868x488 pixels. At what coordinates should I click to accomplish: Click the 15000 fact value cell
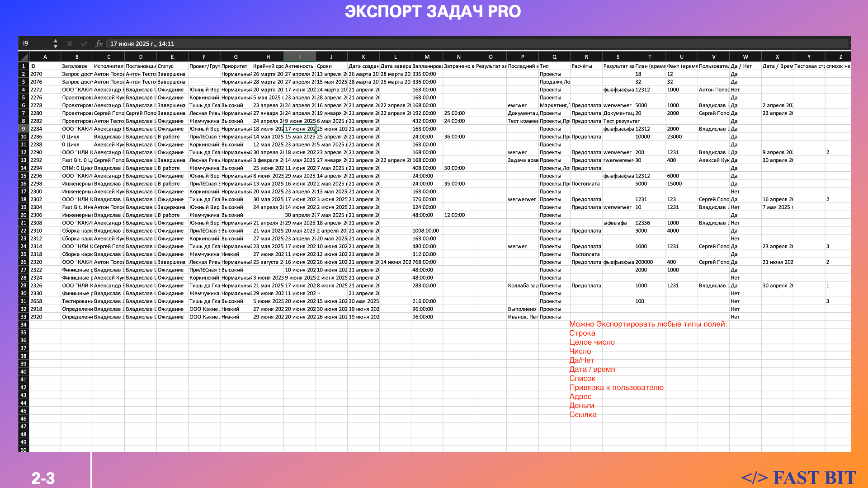pyautogui.click(x=682, y=183)
